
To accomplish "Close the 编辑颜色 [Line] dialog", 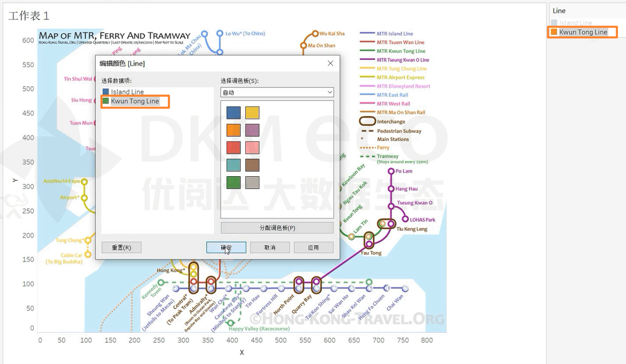I will click(330, 63).
